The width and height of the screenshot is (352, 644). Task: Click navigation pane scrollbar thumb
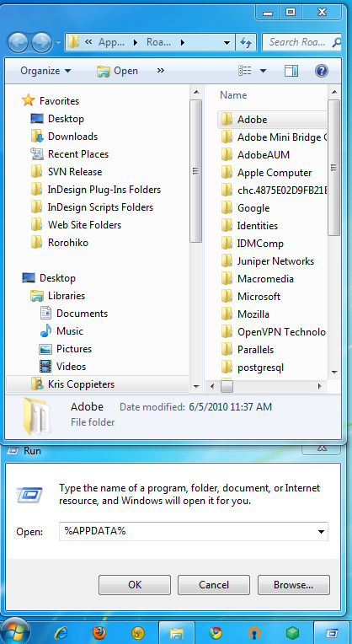click(x=195, y=171)
